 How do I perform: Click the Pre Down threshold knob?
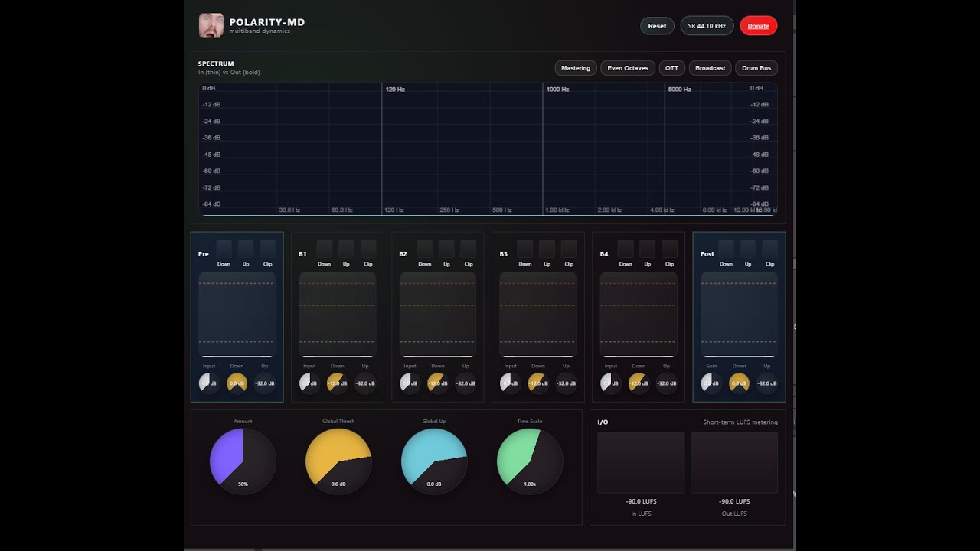point(237,383)
